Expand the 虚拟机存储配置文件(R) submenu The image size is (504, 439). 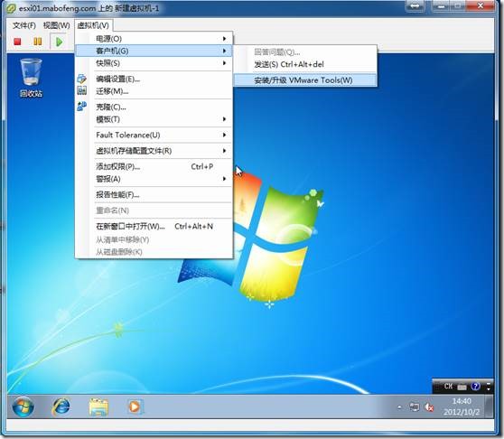pos(154,151)
